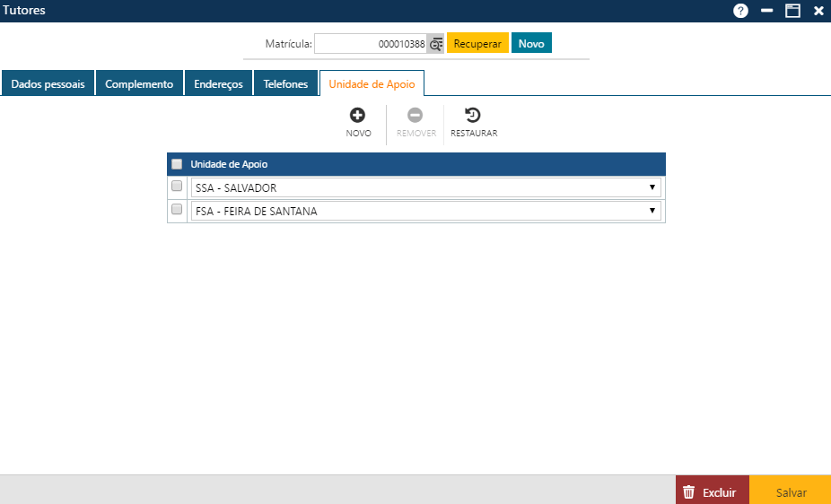Click the NOVO plus icon in toolbar
Screen dimensions: 831x504
tap(357, 115)
